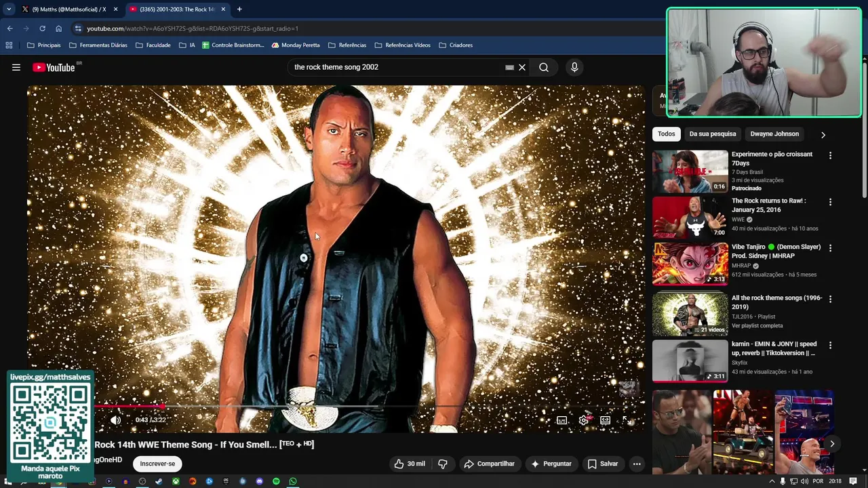Open options menu for the croissant 7Days ad
This screenshot has width=868, height=488.
830,155
